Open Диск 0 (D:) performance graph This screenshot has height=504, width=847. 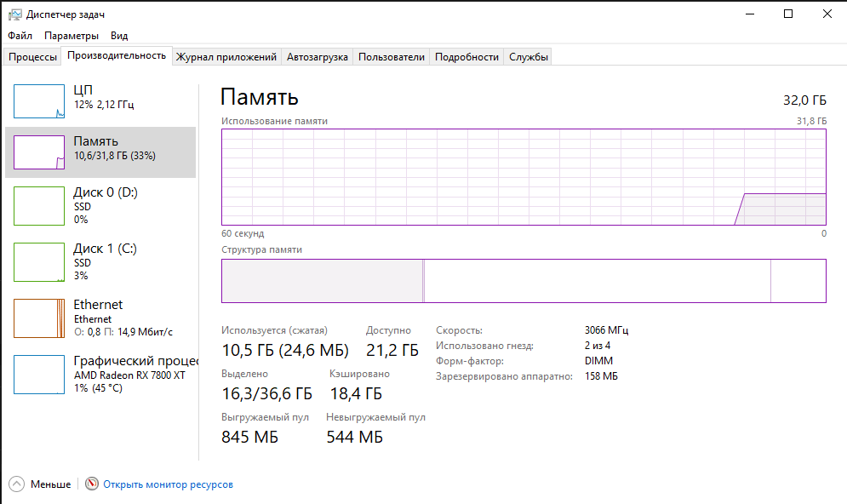click(x=39, y=207)
